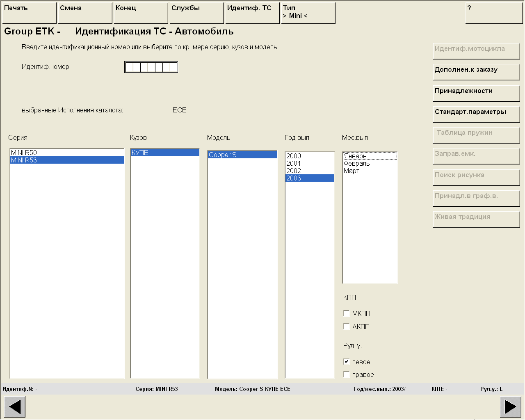This screenshot has width=525, height=420.
Task: Click the Идентиф.номер input field
Action: (151, 67)
